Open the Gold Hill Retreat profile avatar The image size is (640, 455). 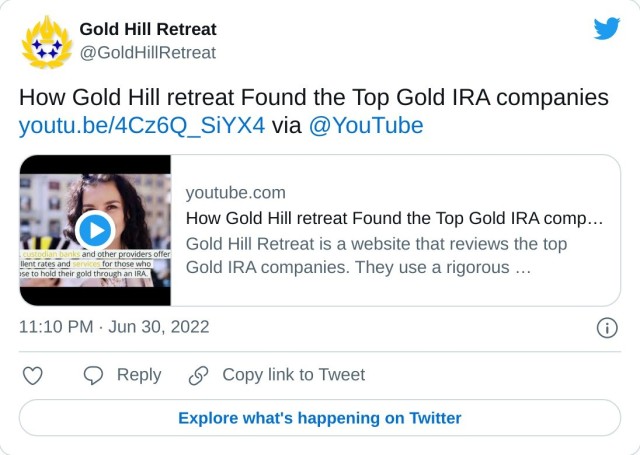click(46, 41)
